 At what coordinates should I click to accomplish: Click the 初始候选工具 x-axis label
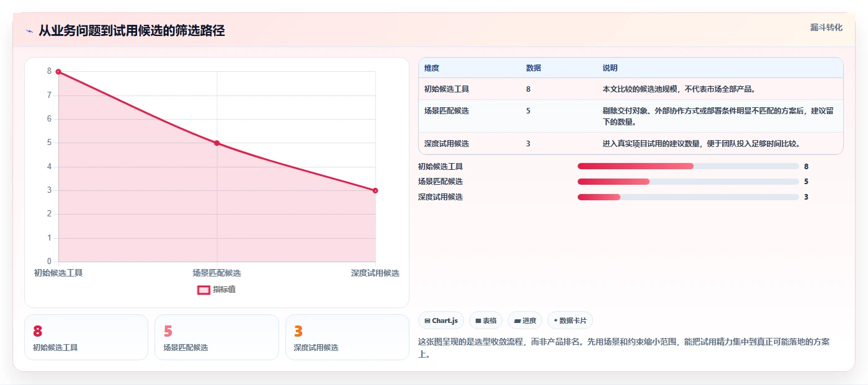[58, 273]
